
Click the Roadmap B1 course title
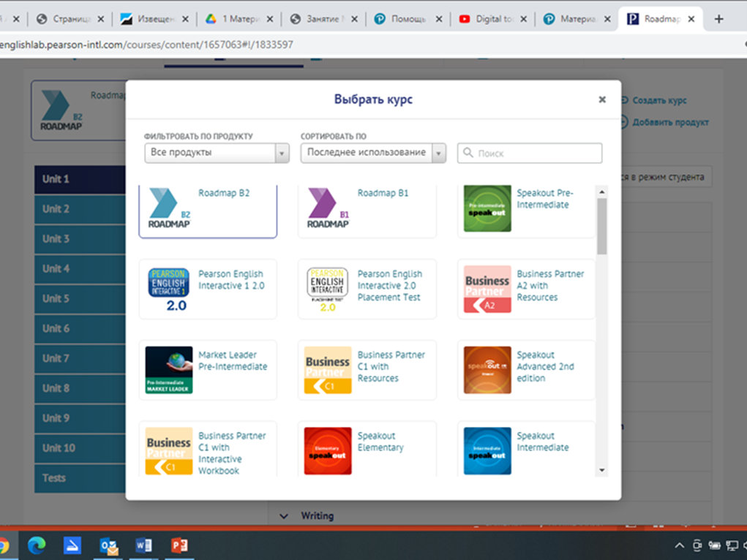click(383, 193)
